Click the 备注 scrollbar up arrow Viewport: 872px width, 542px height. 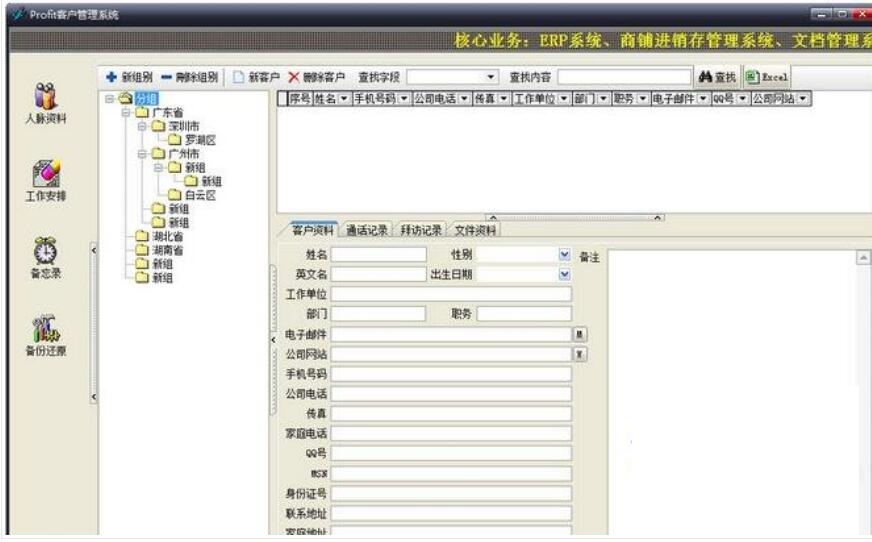click(863, 257)
